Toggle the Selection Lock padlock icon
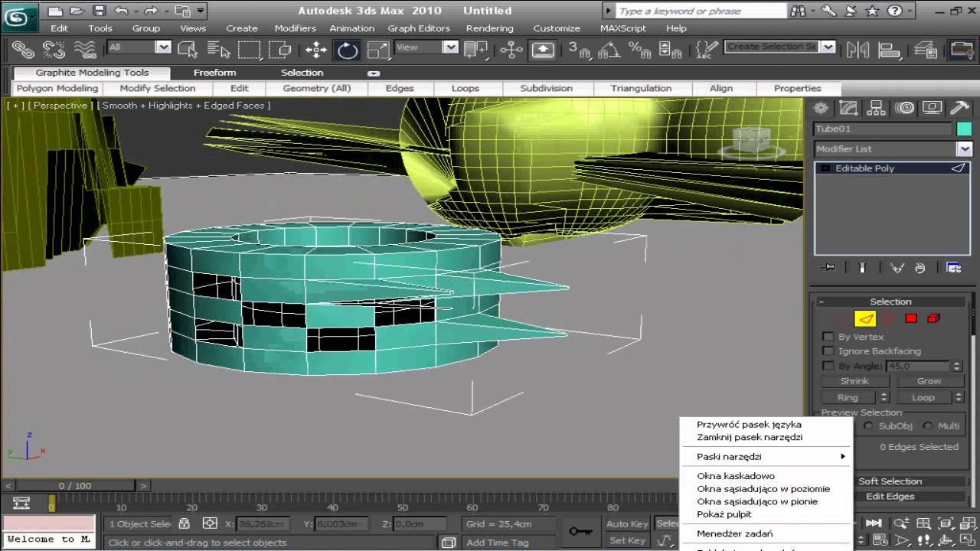The height and width of the screenshot is (551, 980). (184, 523)
